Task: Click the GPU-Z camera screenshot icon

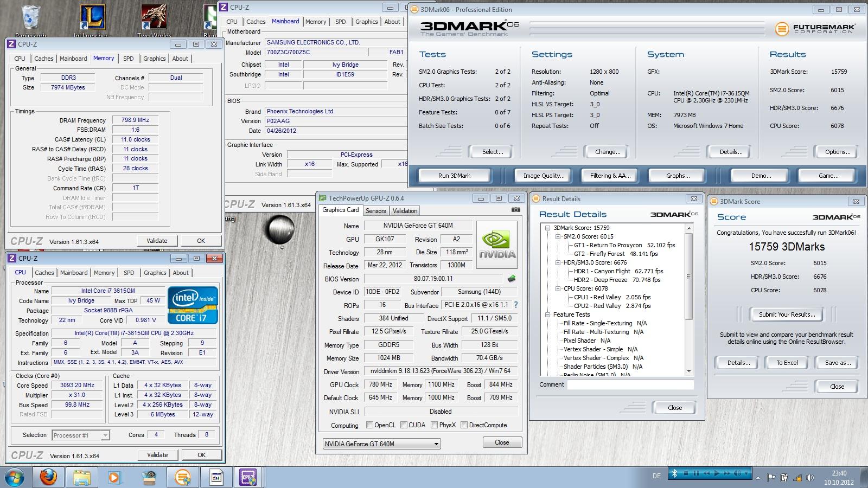Action: pyautogui.click(x=515, y=210)
